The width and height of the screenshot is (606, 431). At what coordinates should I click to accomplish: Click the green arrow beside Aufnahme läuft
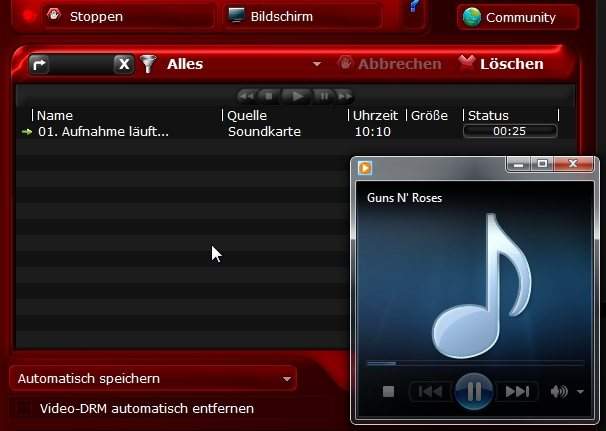coord(27,132)
